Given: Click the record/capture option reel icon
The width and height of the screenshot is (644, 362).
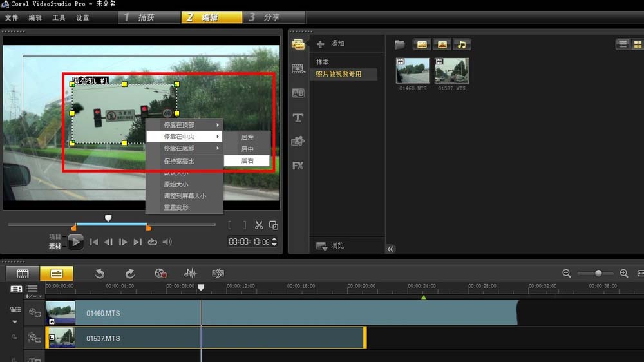Looking at the screenshot, I should (x=160, y=274).
